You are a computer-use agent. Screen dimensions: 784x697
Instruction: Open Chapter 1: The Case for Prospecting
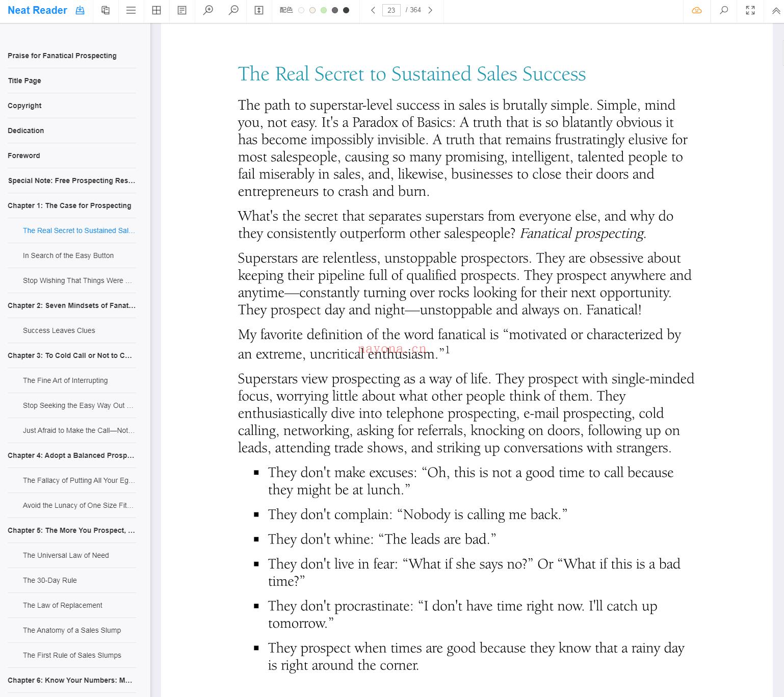click(69, 205)
